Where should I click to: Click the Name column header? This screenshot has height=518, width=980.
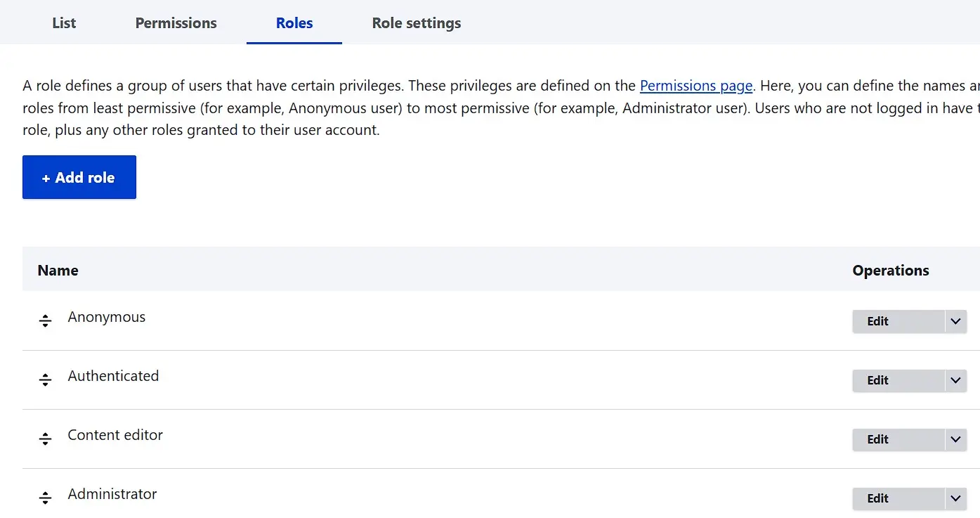pyautogui.click(x=58, y=270)
